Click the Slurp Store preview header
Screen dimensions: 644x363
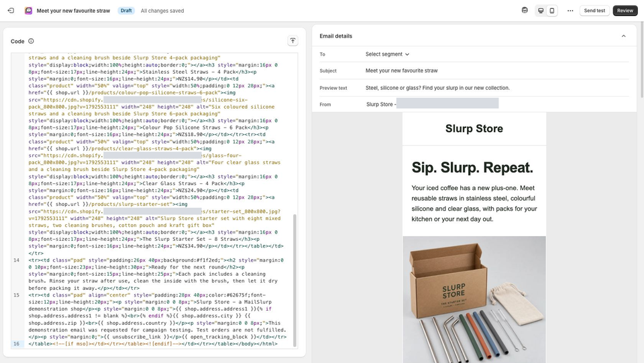[474, 129]
